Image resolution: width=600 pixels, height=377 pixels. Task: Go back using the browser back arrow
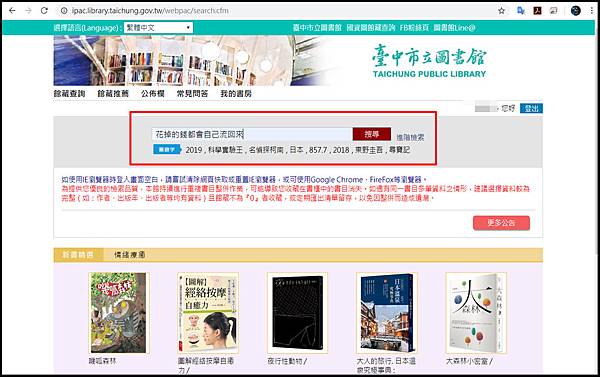click(x=12, y=11)
